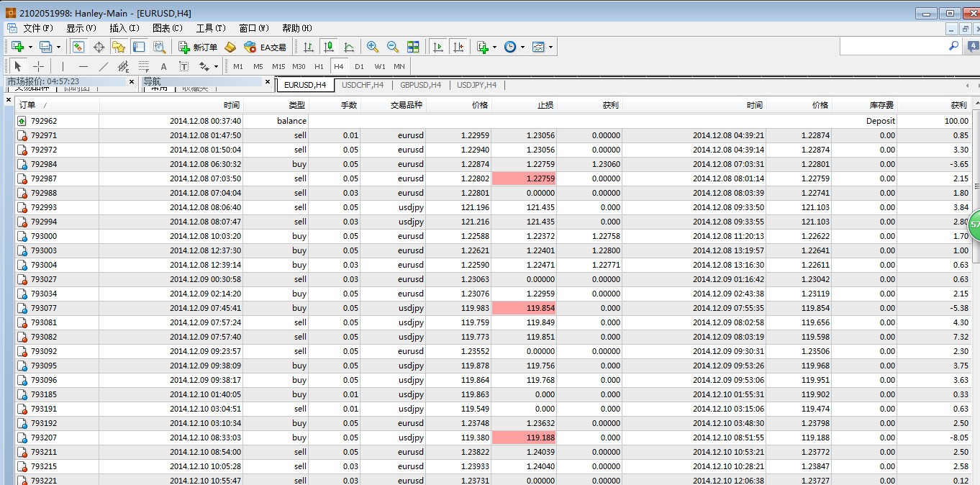The image size is (980, 485).
Task: Toggle the Terminal window icon
Action: pos(139,47)
